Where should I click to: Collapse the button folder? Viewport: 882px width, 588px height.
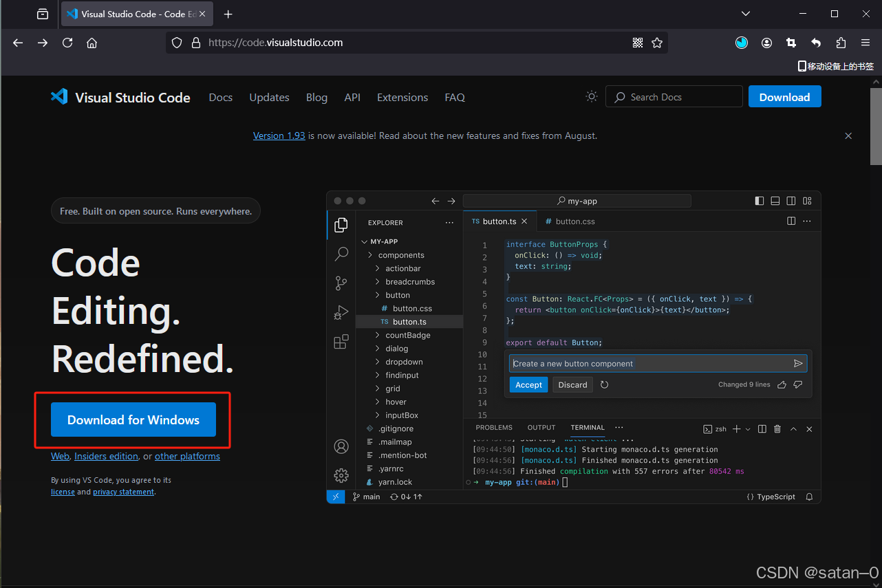378,295
